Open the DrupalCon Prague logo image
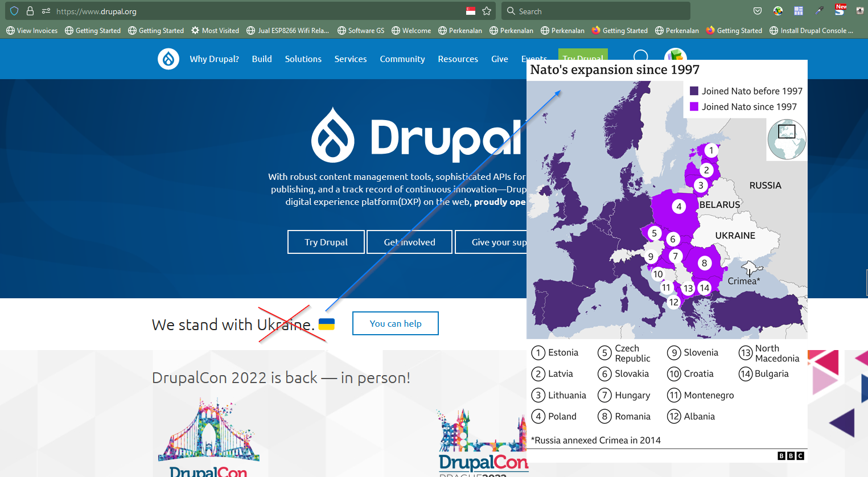The height and width of the screenshot is (477, 868). coord(483,443)
